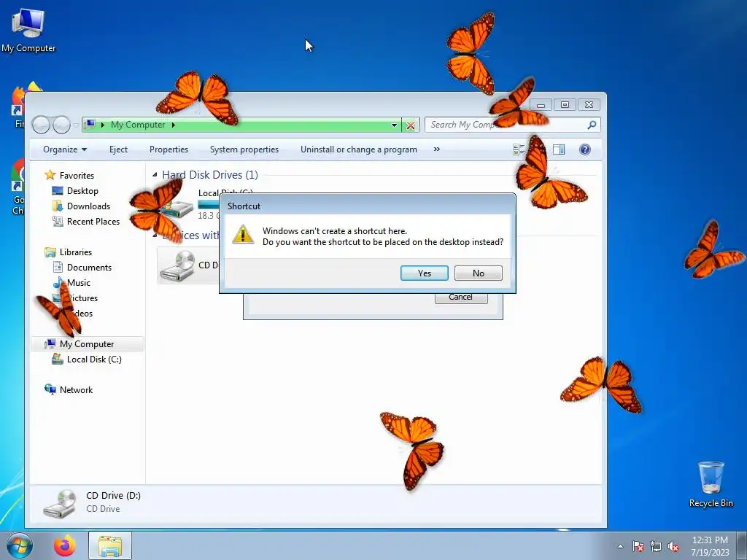Show hidden tray icons arrow

point(620,546)
